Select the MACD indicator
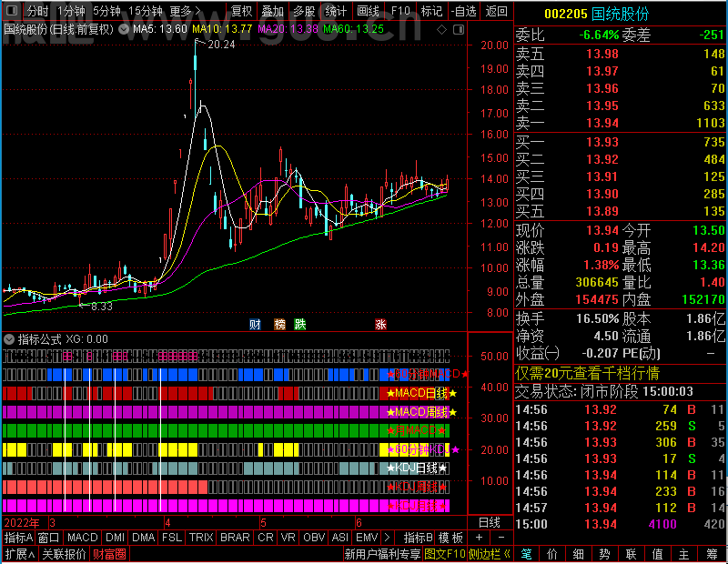Screen dimensions: 728x564 (x=83, y=538)
